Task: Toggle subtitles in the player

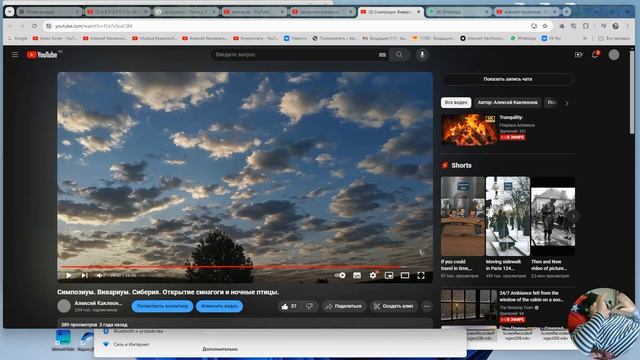Action: (x=357, y=276)
